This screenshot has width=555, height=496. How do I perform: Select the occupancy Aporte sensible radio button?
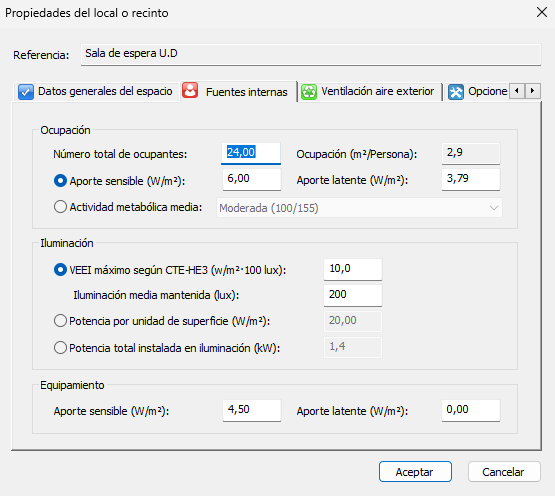pos(60,181)
